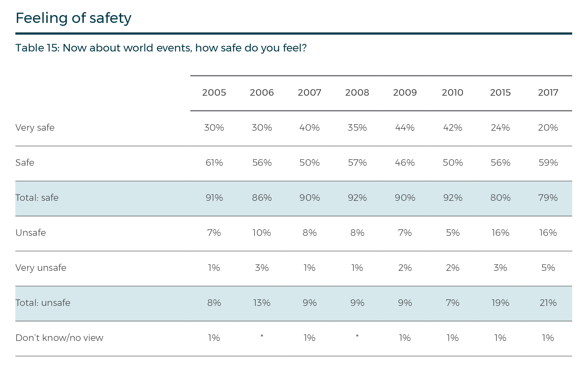Select the 13% Total unsafe value for 2006
This screenshot has width=588, height=377.
(262, 303)
